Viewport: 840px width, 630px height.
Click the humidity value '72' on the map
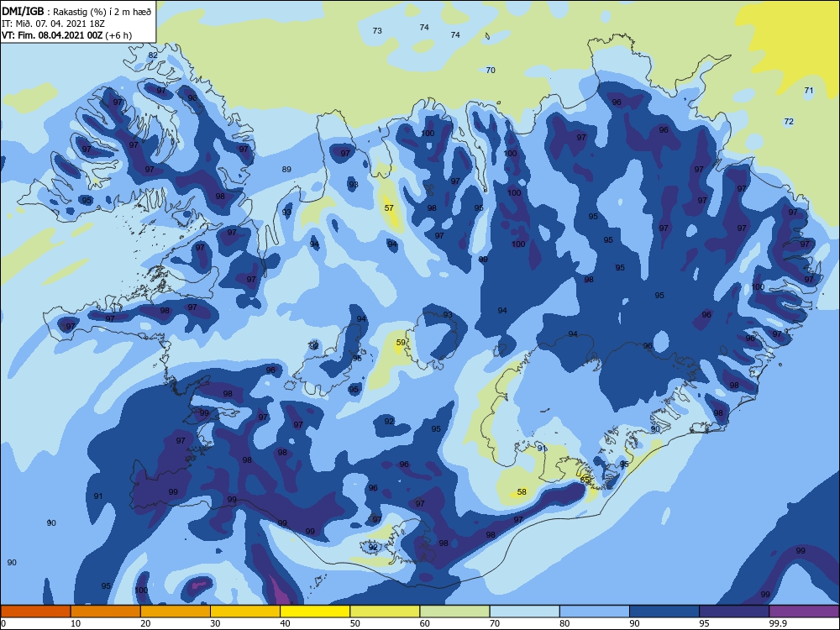[x=789, y=122]
